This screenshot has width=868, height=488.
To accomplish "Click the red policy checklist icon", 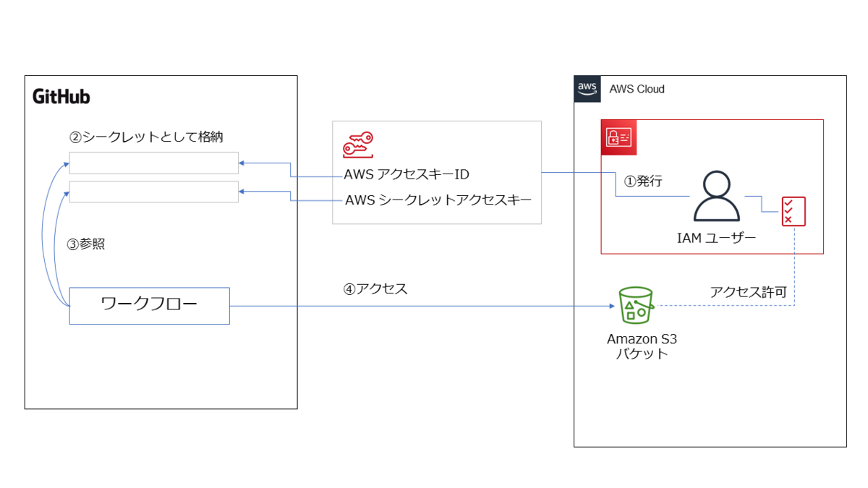I will click(793, 211).
